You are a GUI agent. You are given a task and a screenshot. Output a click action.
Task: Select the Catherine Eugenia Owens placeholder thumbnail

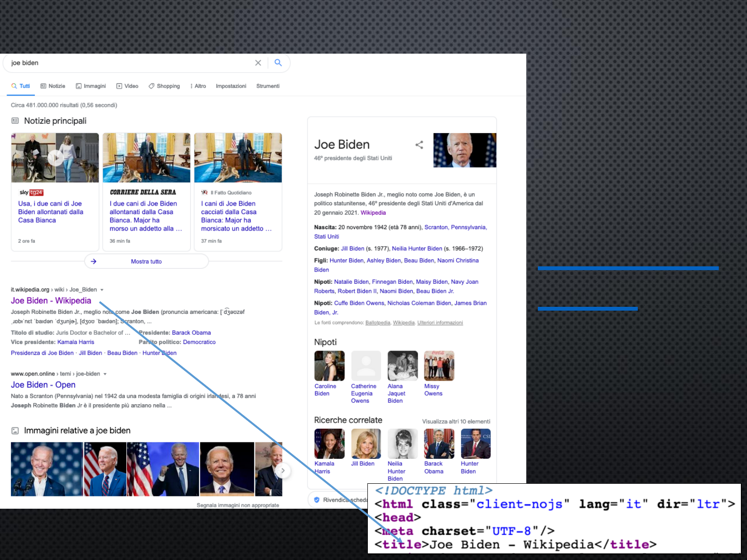coord(366,366)
